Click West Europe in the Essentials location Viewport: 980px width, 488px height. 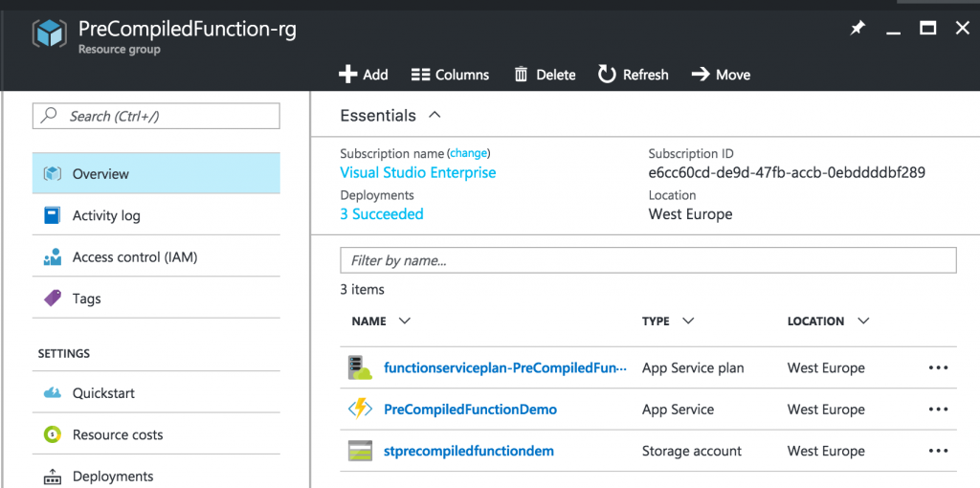691,214
